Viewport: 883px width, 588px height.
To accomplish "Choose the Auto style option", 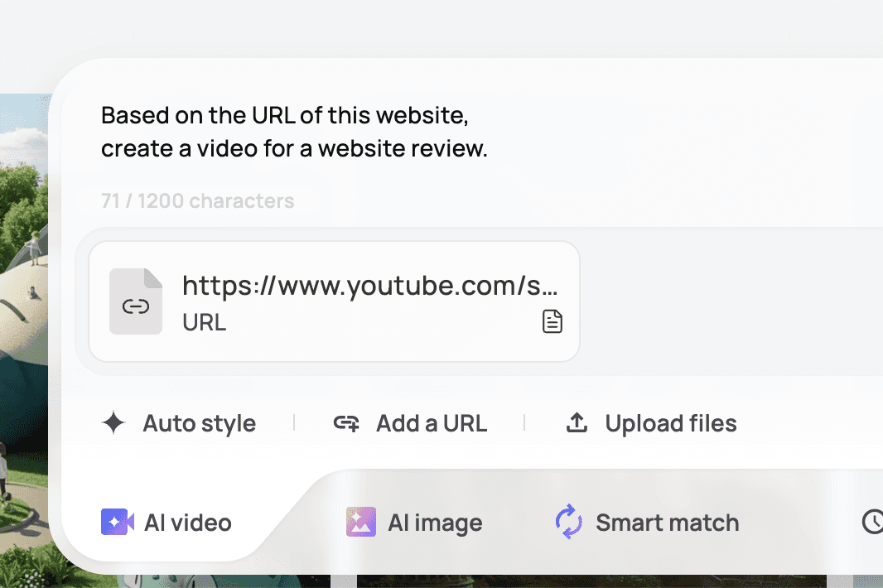I will click(179, 423).
